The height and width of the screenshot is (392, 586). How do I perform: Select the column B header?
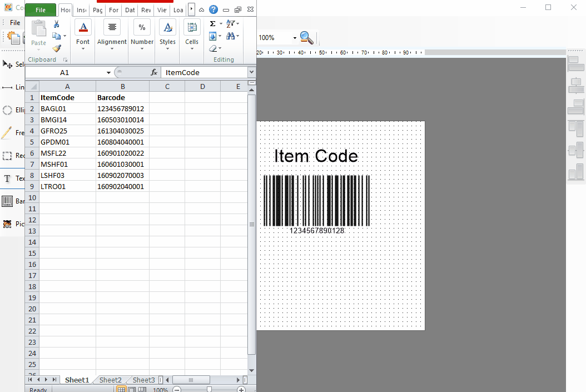point(122,87)
